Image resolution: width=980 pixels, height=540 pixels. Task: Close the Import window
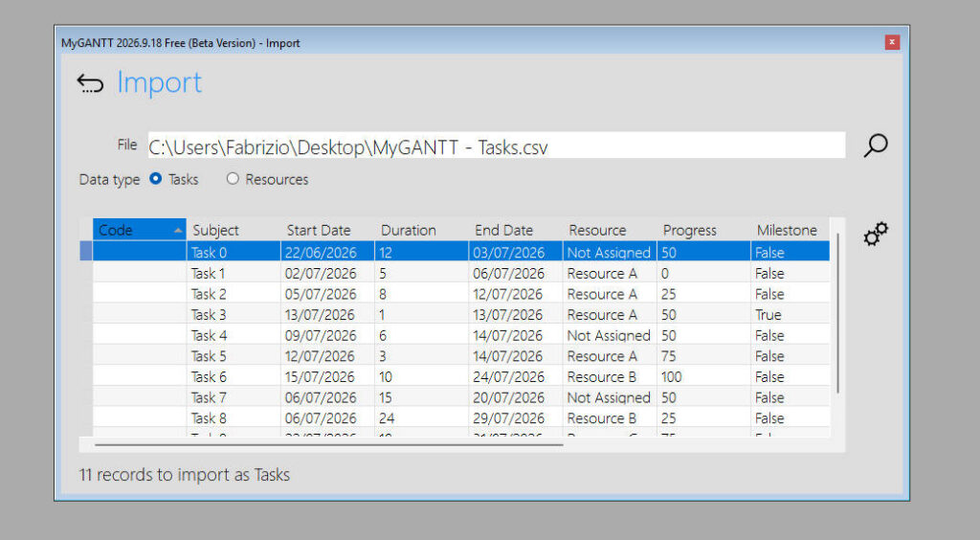(x=892, y=42)
